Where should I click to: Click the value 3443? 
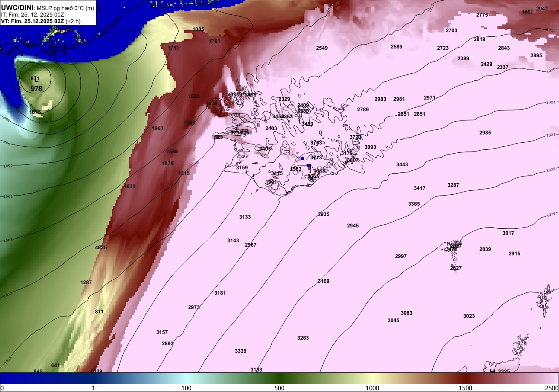(402, 165)
